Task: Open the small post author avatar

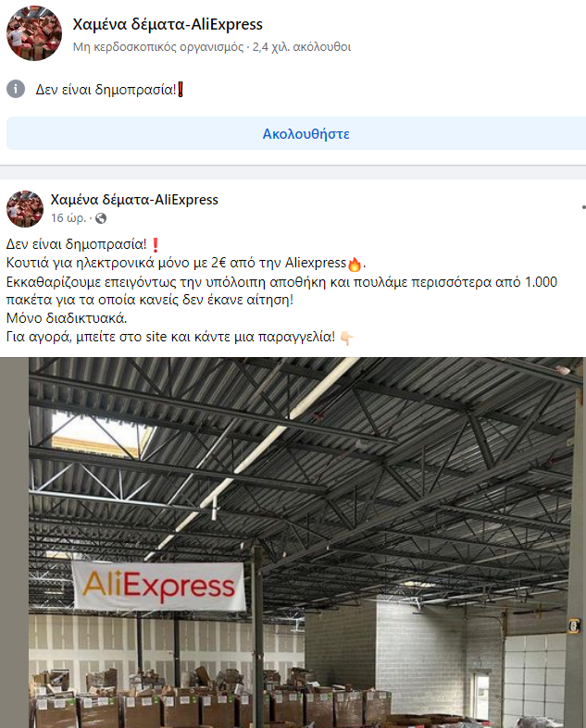Action: (x=25, y=208)
